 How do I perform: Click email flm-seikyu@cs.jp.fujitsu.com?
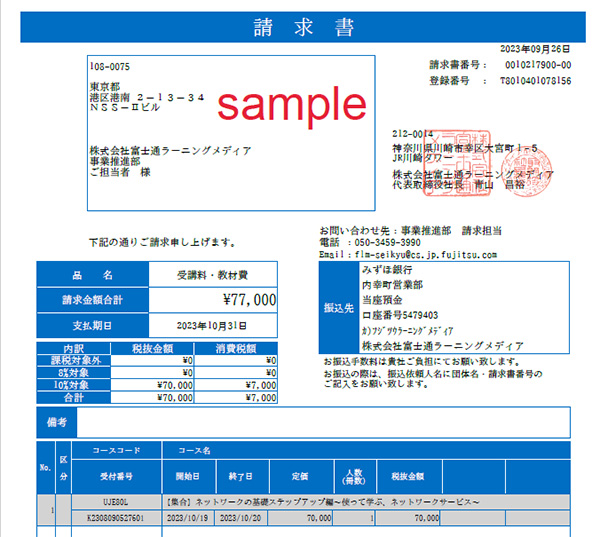coord(426,255)
